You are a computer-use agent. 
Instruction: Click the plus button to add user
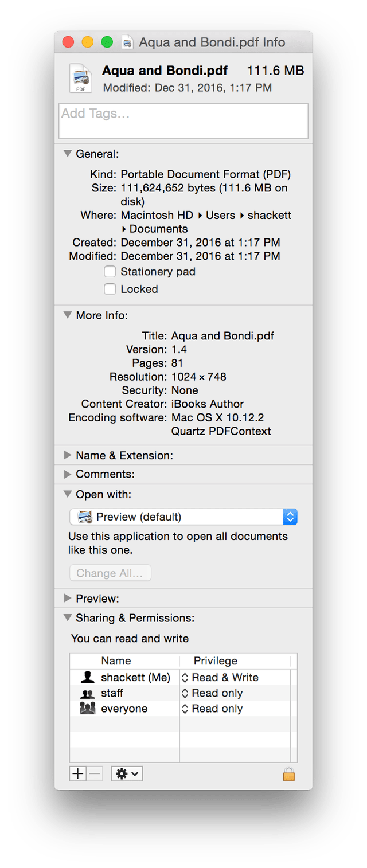pyautogui.click(x=78, y=774)
